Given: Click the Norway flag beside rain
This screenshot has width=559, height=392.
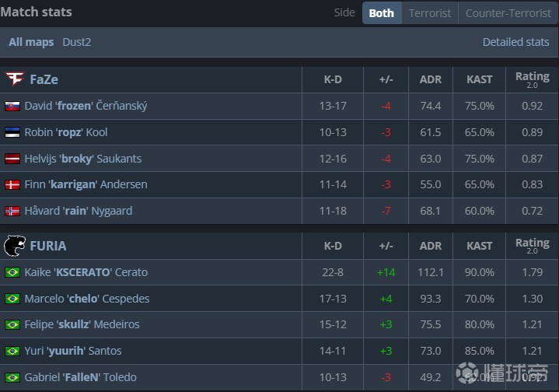Looking at the screenshot, I should point(12,211).
